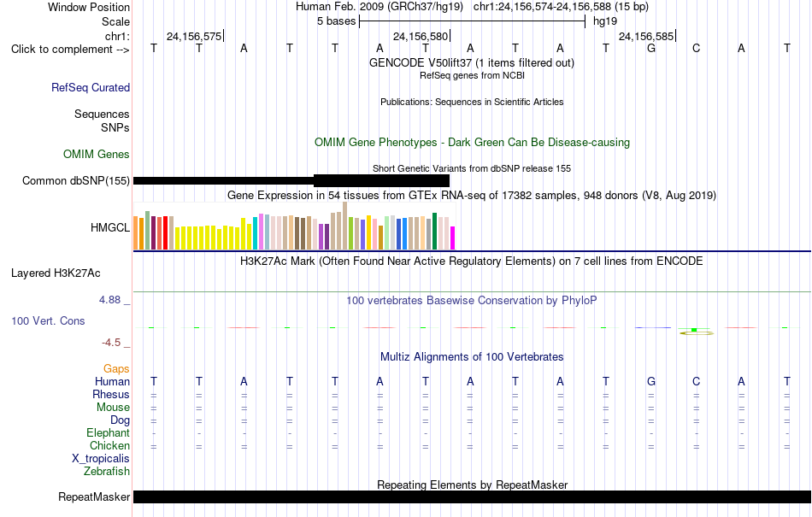Click the genome position header chr1:24,156,574-24,156,588
812x517 pixels.
click(x=561, y=7)
